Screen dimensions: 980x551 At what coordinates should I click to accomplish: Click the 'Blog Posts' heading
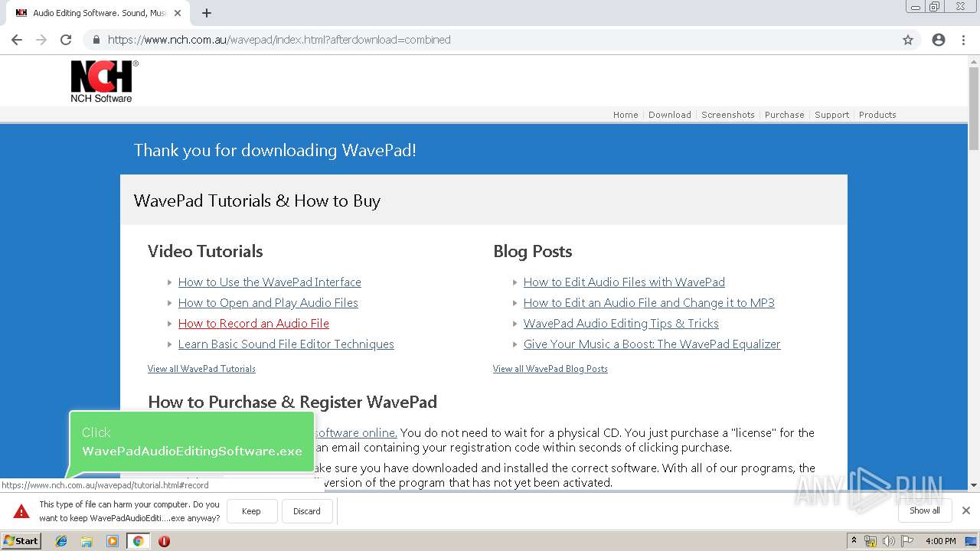[533, 251]
